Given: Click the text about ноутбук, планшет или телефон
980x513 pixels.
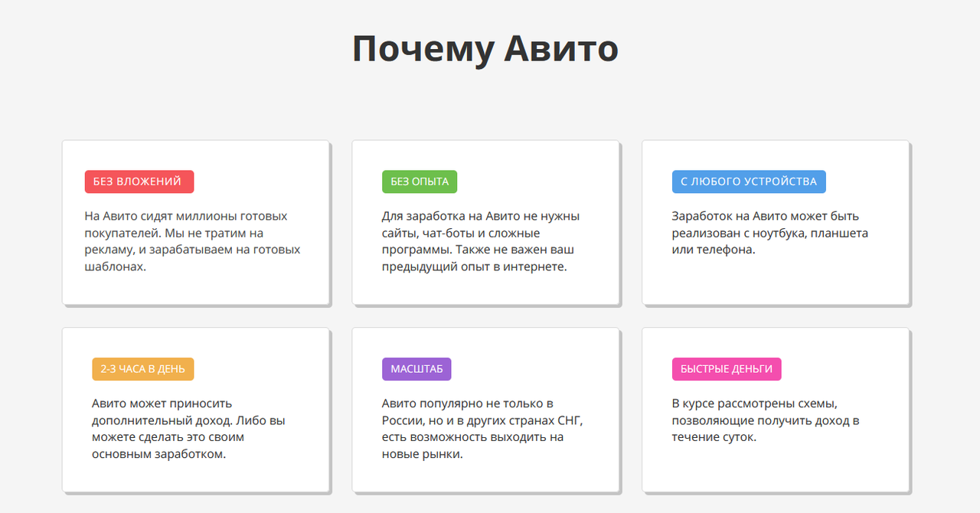Looking at the screenshot, I should coord(769,233).
